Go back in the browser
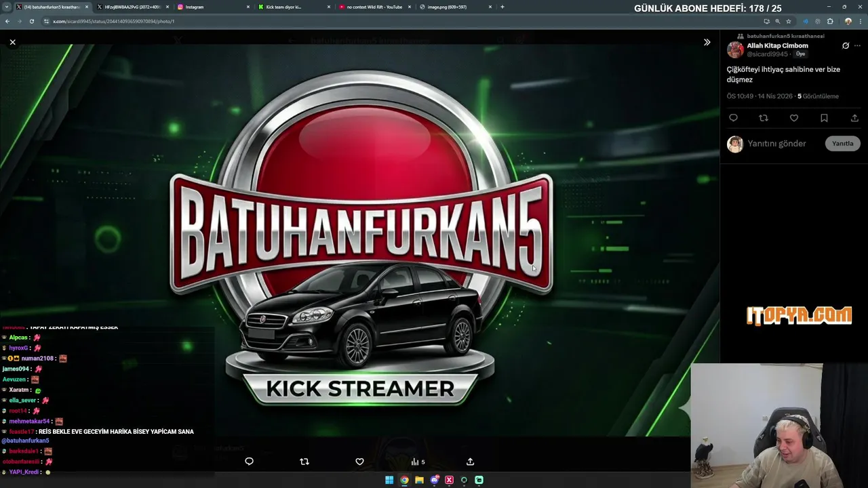The image size is (868, 488). (x=7, y=21)
